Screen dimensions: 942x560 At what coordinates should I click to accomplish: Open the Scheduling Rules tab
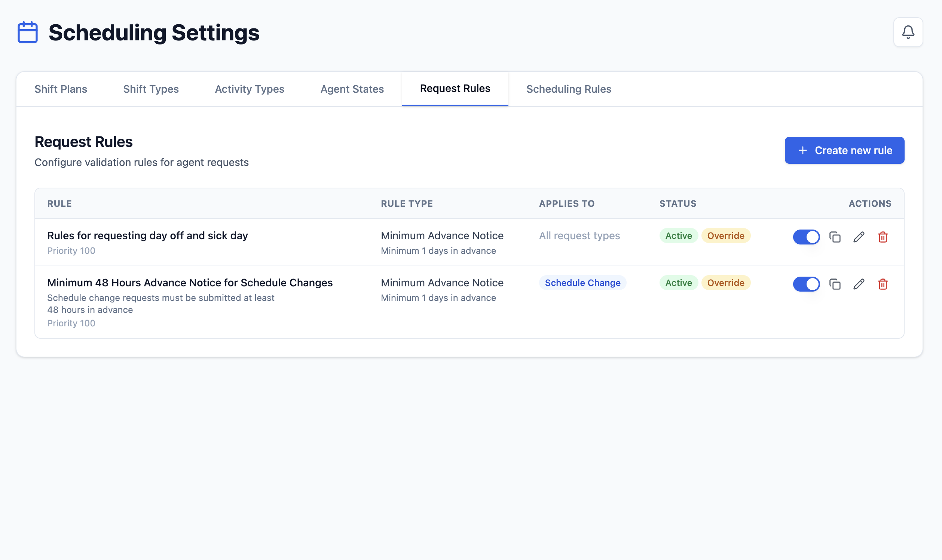(x=569, y=89)
